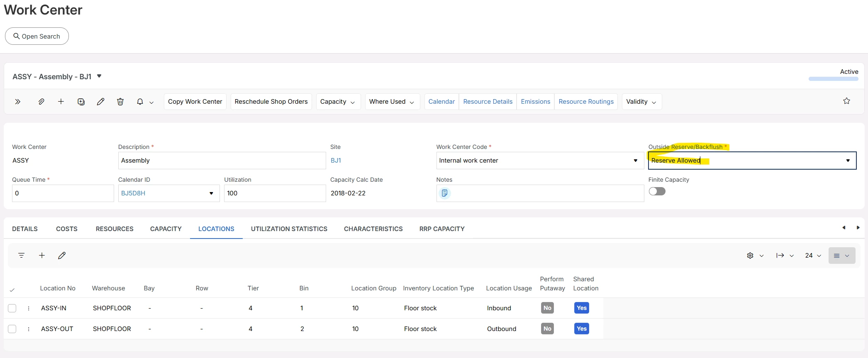This screenshot has height=358, width=868.
Task: Add a new work center record
Action: tap(61, 102)
